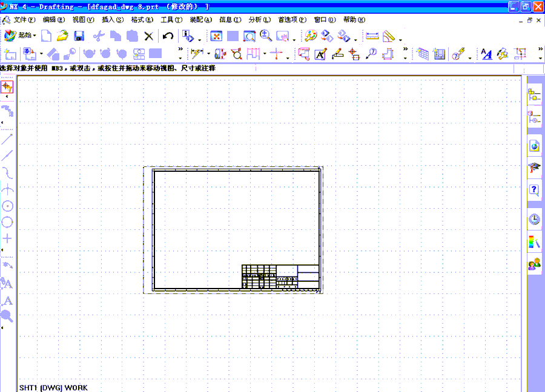The width and height of the screenshot is (545, 392).
Task: Expand the Information icon dropdown arrow
Action: [199, 39]
